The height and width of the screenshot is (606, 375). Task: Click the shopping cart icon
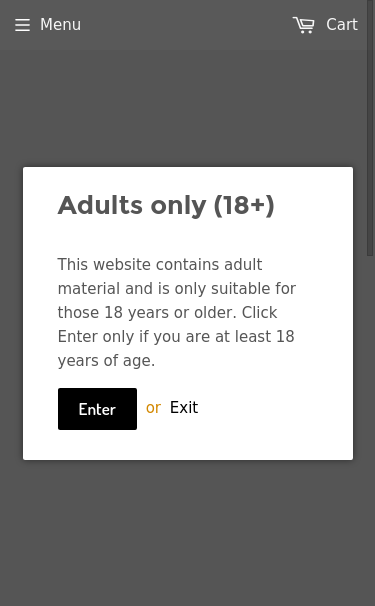coord(303,25)
